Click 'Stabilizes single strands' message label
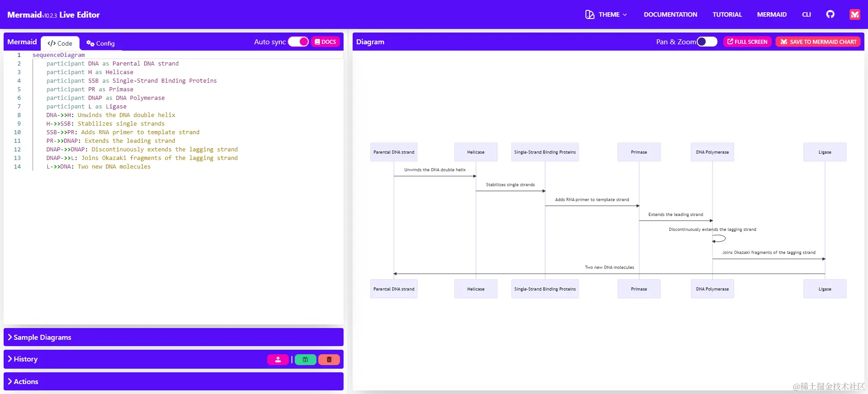The height and width of the screenshot is (394, 868). pos(510,185)
